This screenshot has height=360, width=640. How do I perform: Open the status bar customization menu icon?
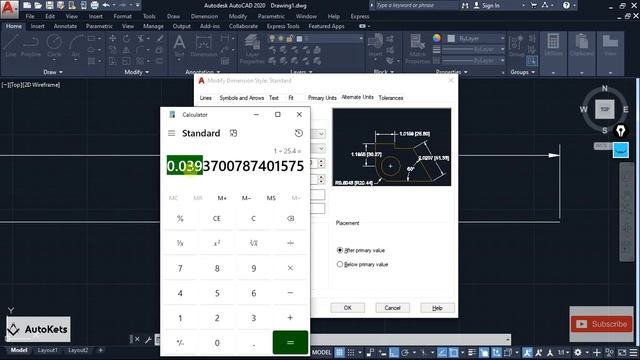pyautogui.click(x=634, y=352)
